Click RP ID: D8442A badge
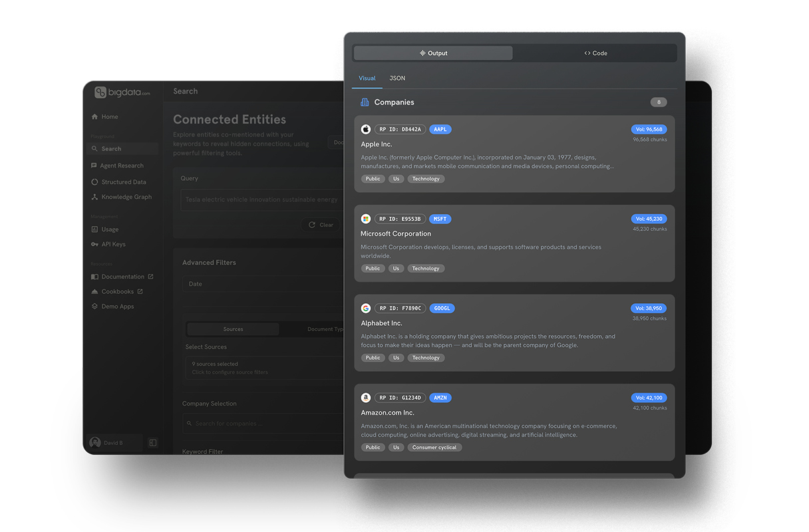 [400, 129]
